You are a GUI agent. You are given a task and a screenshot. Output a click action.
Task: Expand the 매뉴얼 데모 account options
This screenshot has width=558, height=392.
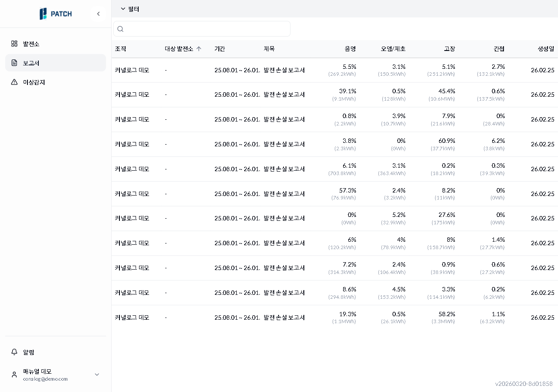(97, 374)
